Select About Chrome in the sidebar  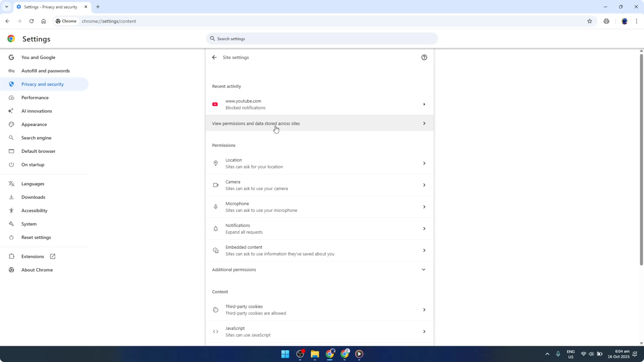tap(37, 270)
